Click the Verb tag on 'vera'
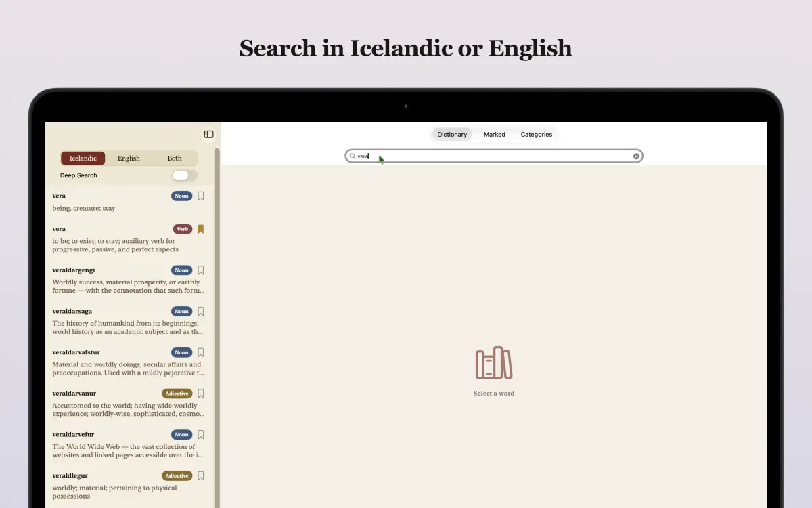Screen dimensions: 812x508 click(x=183, y=229)
